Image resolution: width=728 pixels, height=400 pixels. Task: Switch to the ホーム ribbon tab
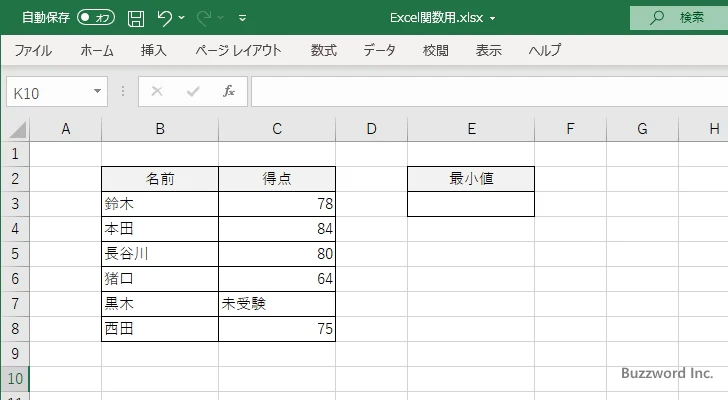click(x=97, y=50)
